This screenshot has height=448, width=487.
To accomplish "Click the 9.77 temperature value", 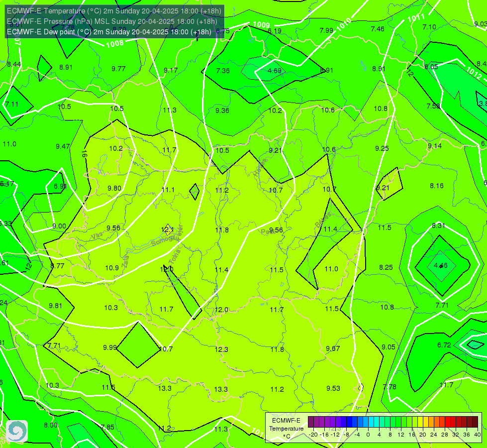I will pos(118,69).
